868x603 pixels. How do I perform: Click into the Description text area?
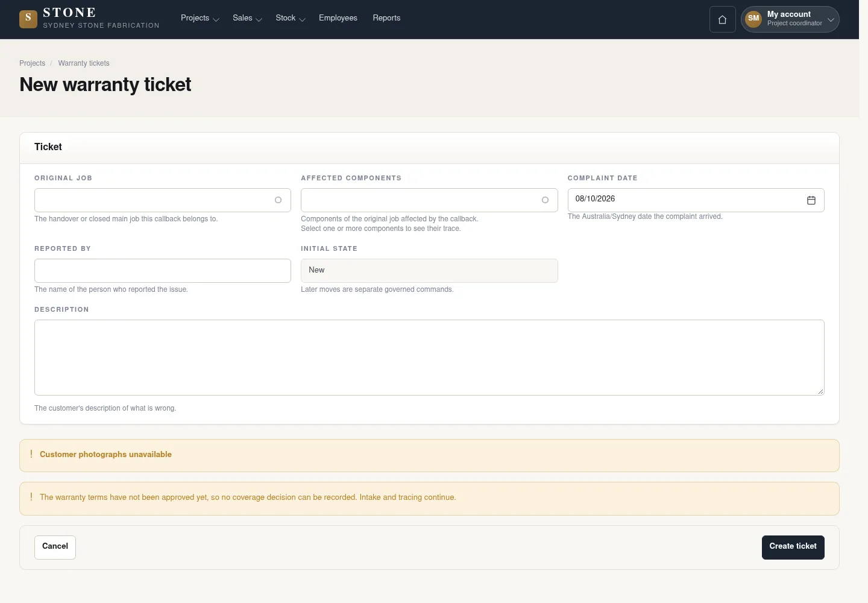429,358
